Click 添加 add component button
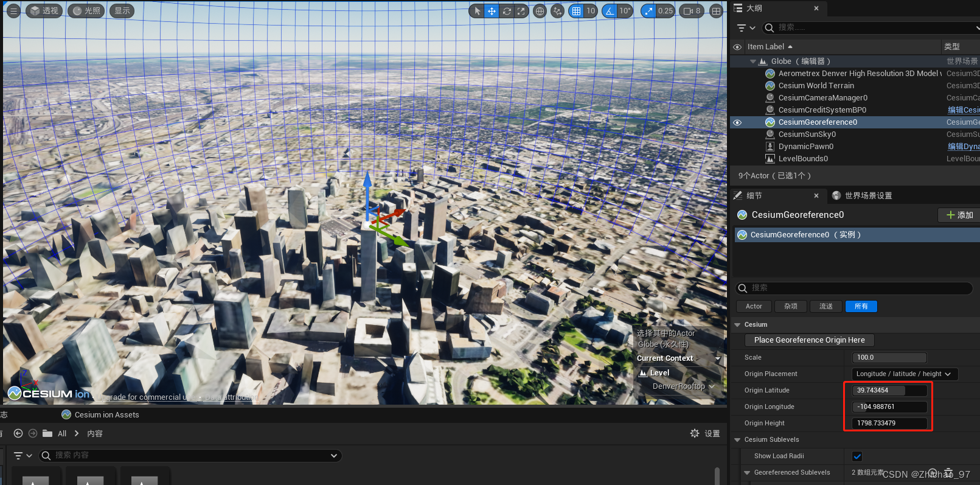Screen dimensions: 980x485 coord(959,215)
